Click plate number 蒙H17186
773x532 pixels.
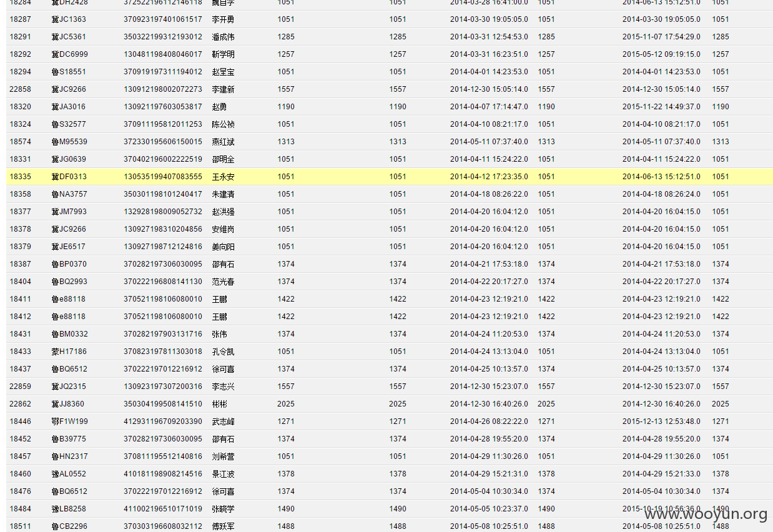(x=69, y=352)
